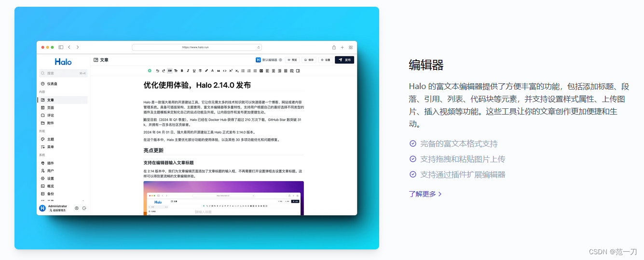
Task: Select 文章 in the sidebar menu
Action: [x=63, y=100]
